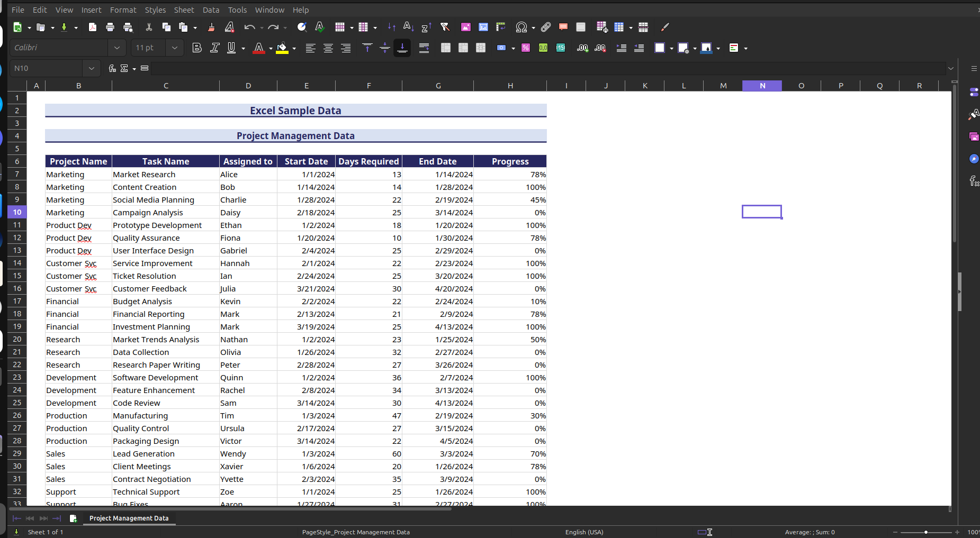Open the sidebar Navigator compass icon
Screen dimensions: 980x538
coord(974,159)
